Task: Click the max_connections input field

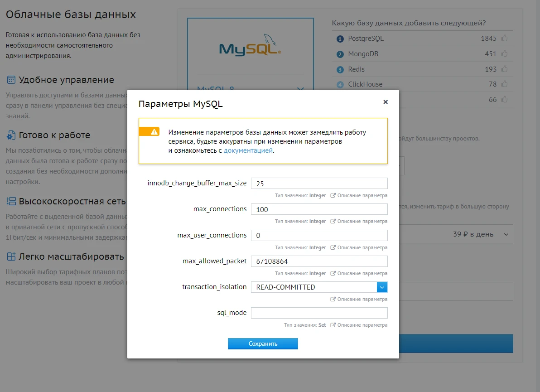Action: pyautogui.click(x=319, y=209)
